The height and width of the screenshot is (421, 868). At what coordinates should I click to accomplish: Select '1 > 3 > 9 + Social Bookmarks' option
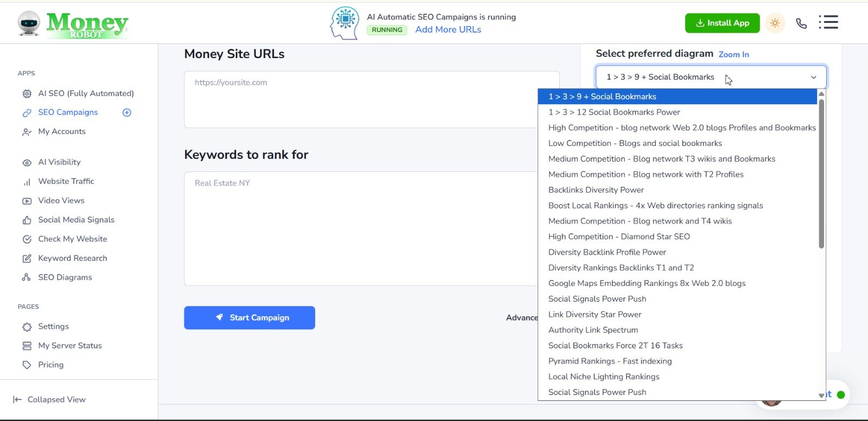click(x=677, y=97)
